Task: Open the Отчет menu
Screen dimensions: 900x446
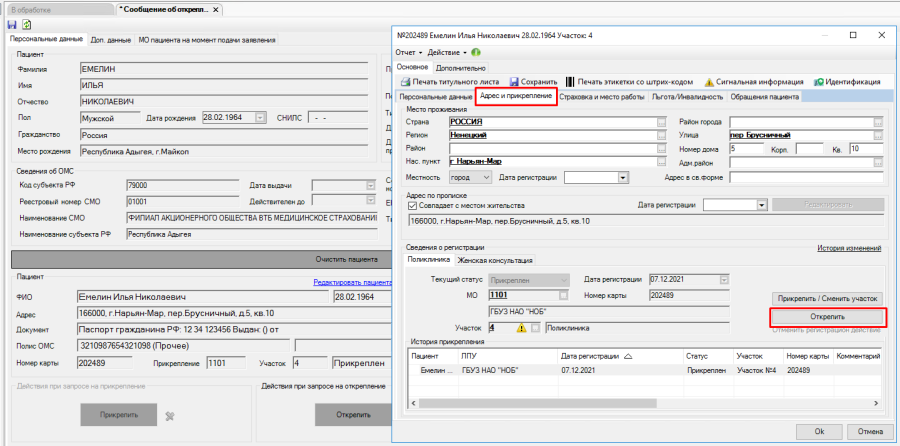Action: (x=409, y=51)
